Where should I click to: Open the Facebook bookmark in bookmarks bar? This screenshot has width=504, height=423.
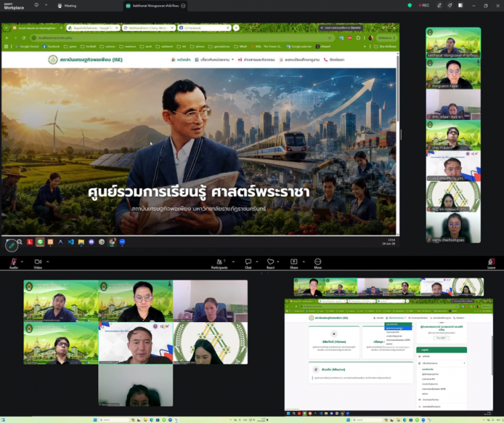click(51, 46)
